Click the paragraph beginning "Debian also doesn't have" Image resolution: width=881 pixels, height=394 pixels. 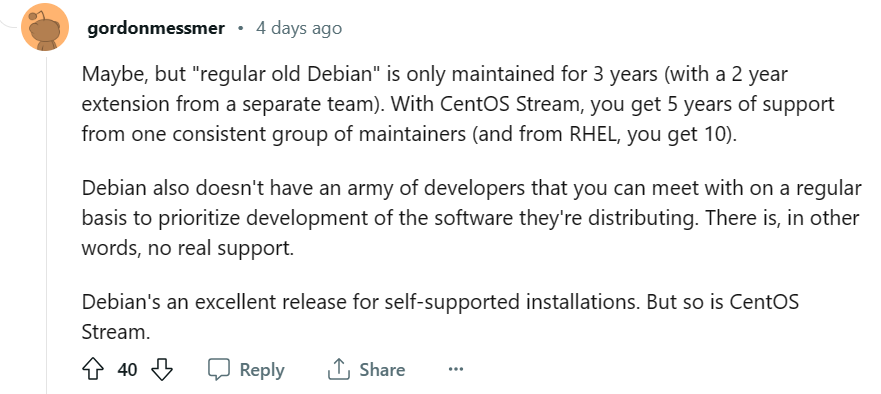[x=471, y=218]
